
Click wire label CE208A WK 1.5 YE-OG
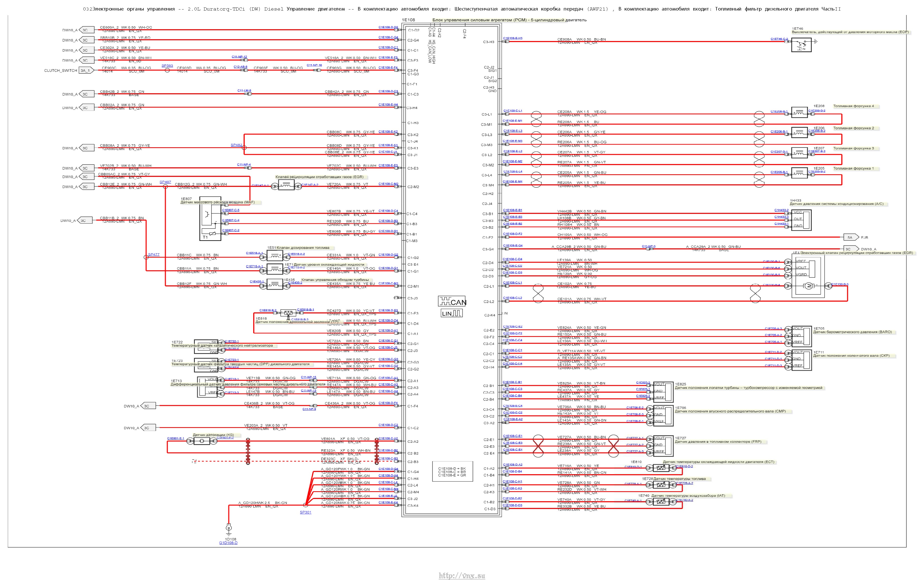pyautogui.click(x=582, y=112)
